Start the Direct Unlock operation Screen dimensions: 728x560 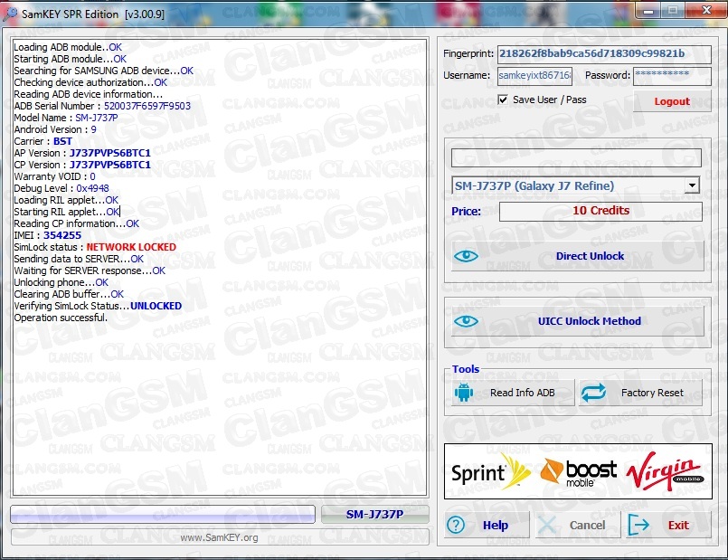pos(578,256)
